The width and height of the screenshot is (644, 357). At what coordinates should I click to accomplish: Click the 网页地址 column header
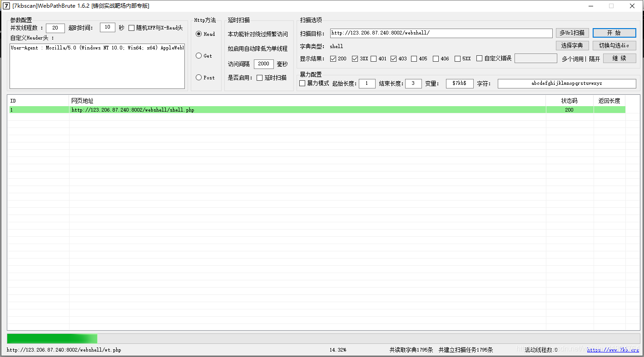point(307,101)
